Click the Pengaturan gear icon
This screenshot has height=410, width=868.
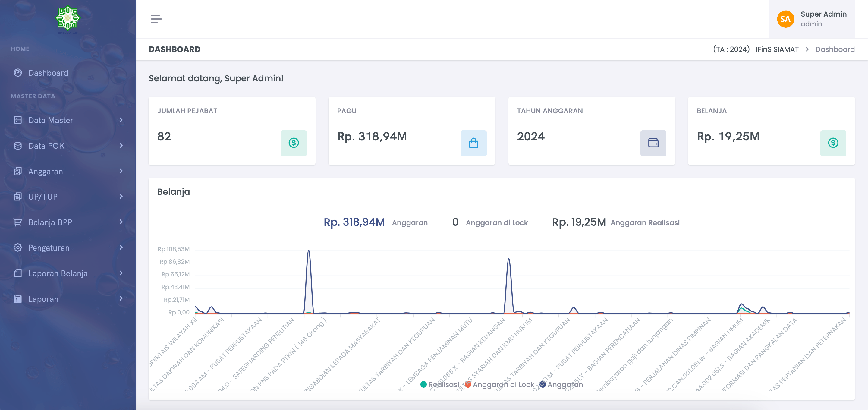(x=18, y=248)
